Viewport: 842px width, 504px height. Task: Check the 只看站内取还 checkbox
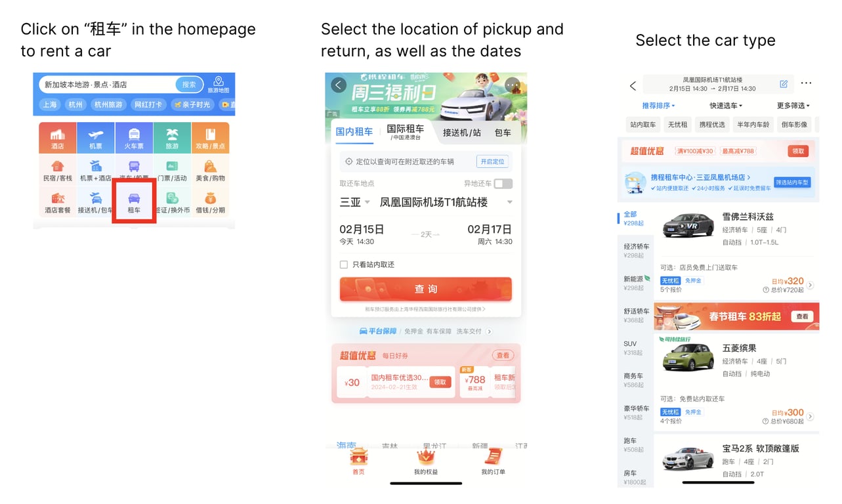click(343, 264)
